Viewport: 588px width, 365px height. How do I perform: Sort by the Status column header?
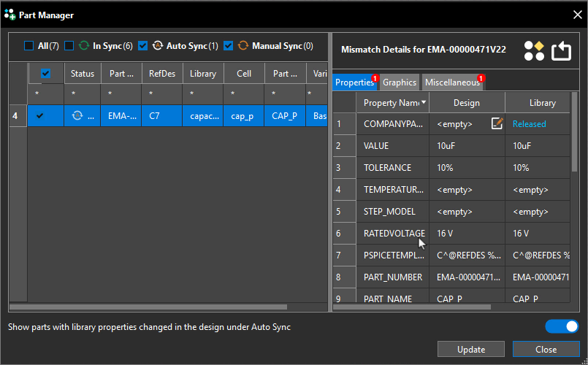pos(83,74)
